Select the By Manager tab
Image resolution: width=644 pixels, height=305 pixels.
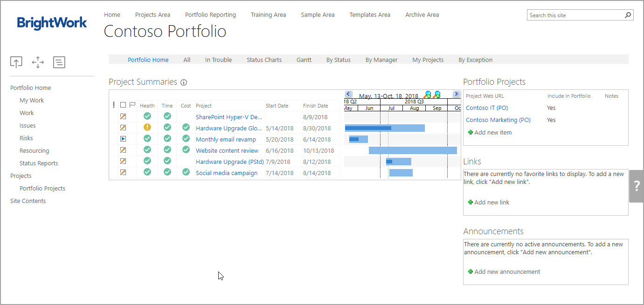coord(381,60)
